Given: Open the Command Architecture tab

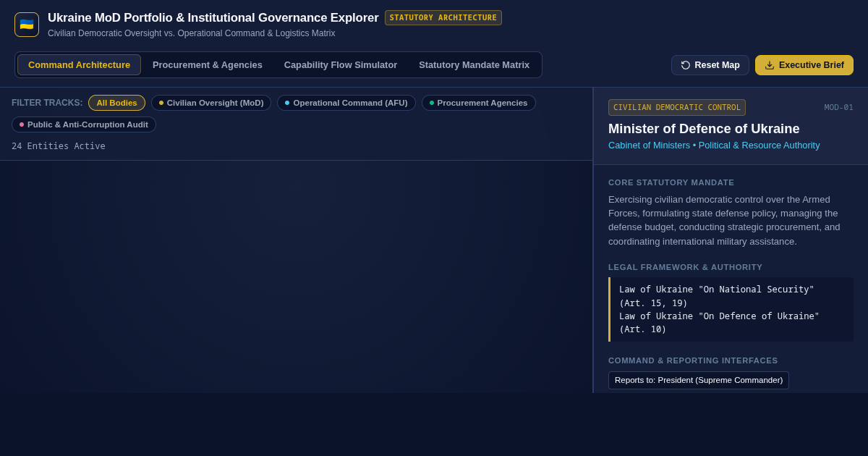Looking at the screenshot, I should coord(79,65).
